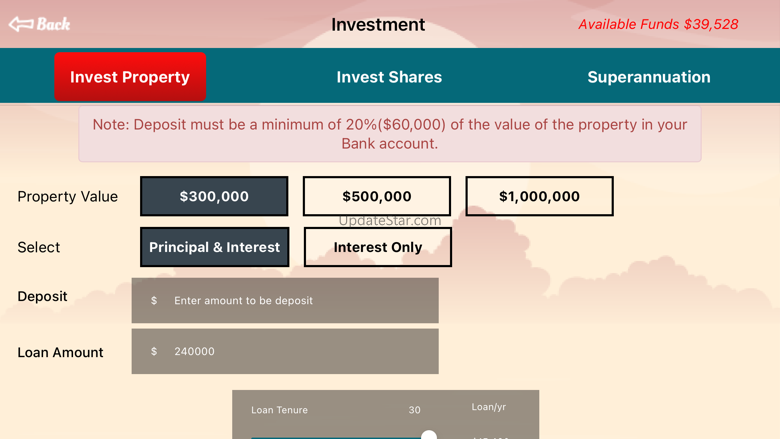Viewport: 780px width, 439px height.
Task: Pick the $1,000,000 property value
Action: click(539, 196)
